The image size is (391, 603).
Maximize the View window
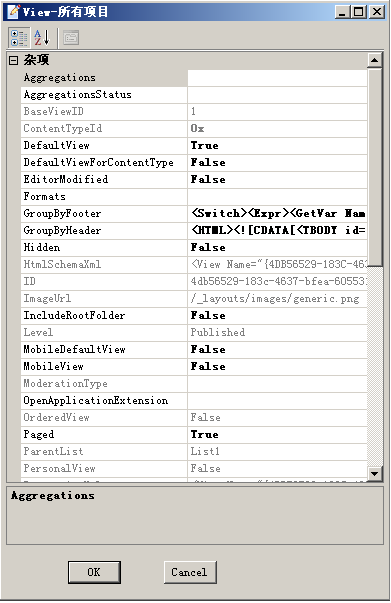click(x=359, y=12)
